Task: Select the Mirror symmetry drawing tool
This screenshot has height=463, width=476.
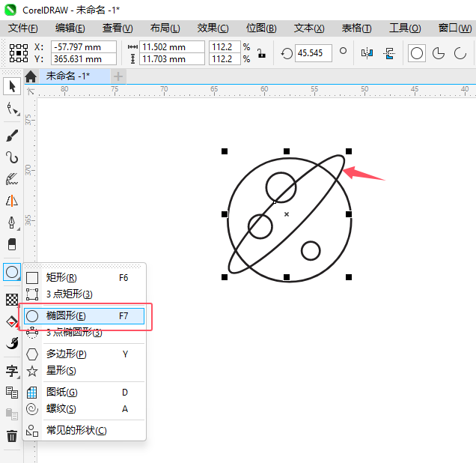Action: pos(12,201)
